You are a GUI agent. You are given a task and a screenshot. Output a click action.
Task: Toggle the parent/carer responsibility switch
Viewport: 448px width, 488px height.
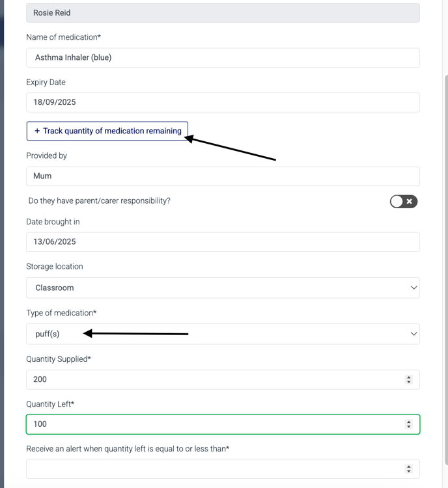coord(404,201)
